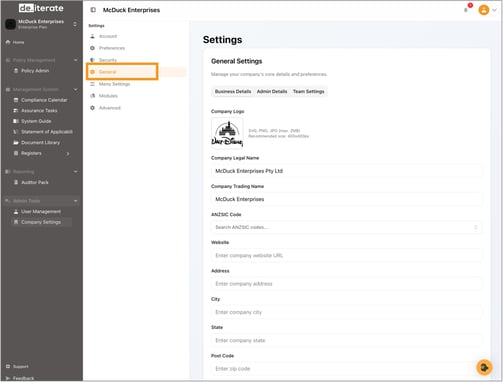Click the McDuck Enterprises header title

131,10
